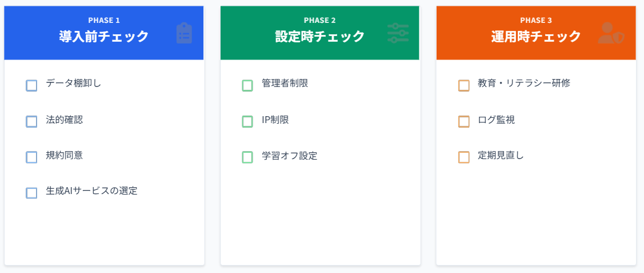Click the PHASE 3 label
Screen dimensions: 644x273
click(x=536, y=21)
